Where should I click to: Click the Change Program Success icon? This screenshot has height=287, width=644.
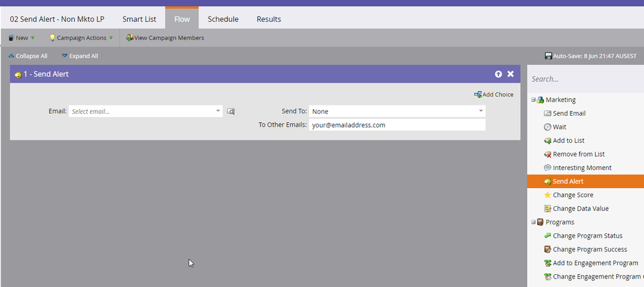coord(547,249)
